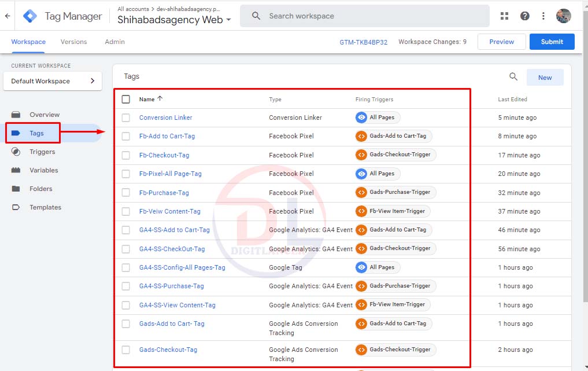Open the help question mark icon
588x371 pixels.
tap(524, 16)
